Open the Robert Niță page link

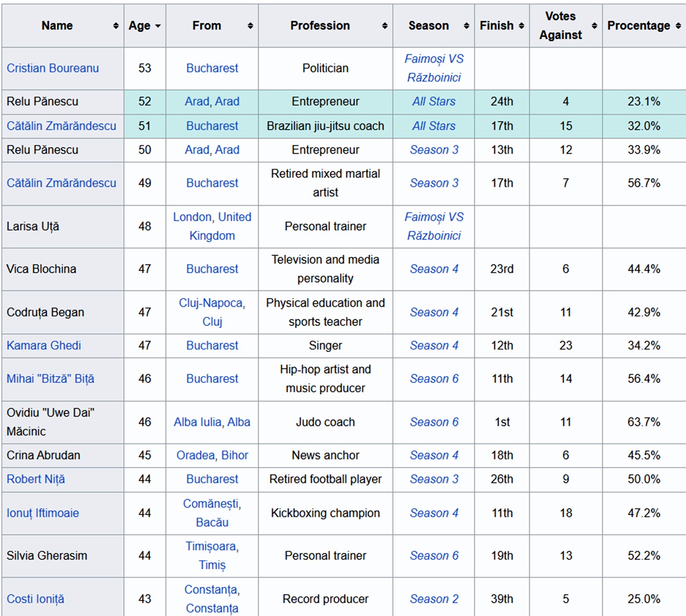35,479
